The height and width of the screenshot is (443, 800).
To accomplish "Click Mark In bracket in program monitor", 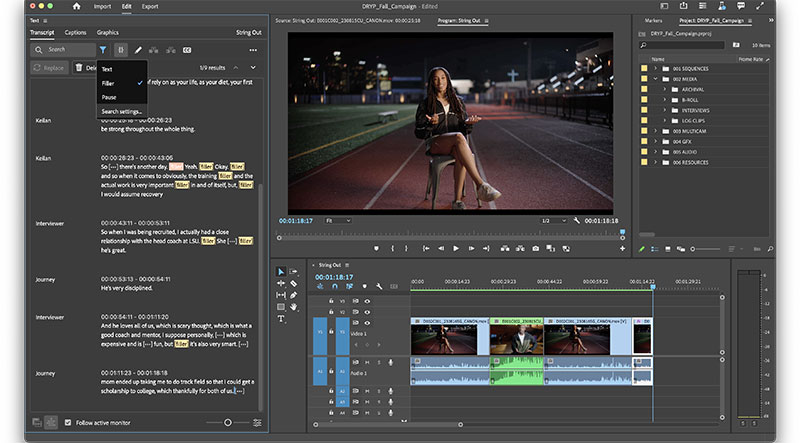I will click(392, 249).
